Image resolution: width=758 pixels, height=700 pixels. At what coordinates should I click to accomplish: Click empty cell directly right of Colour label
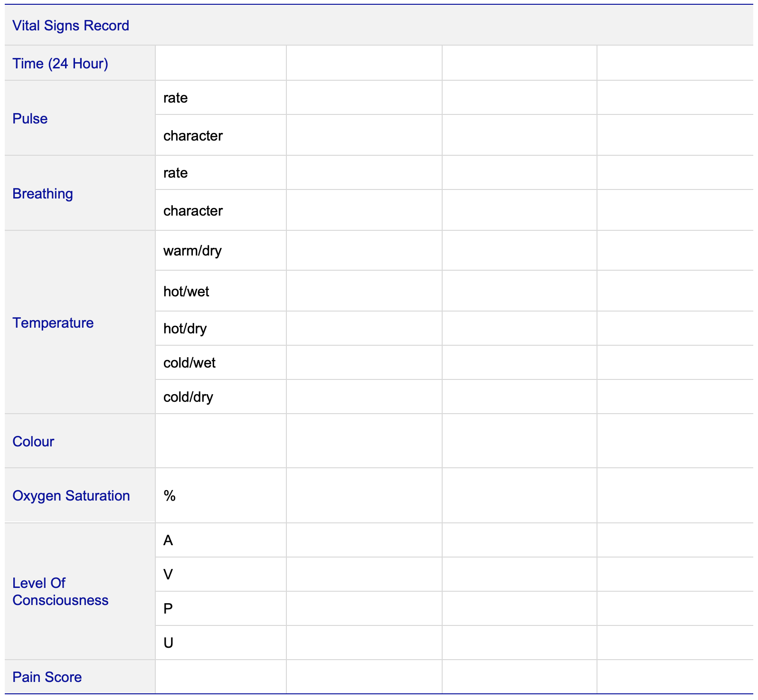(x=220, y=441)
